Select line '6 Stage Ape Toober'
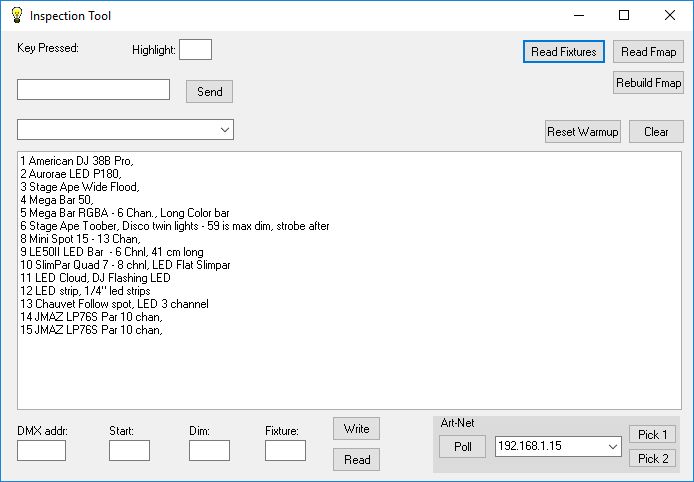 (x=174, y=226)
